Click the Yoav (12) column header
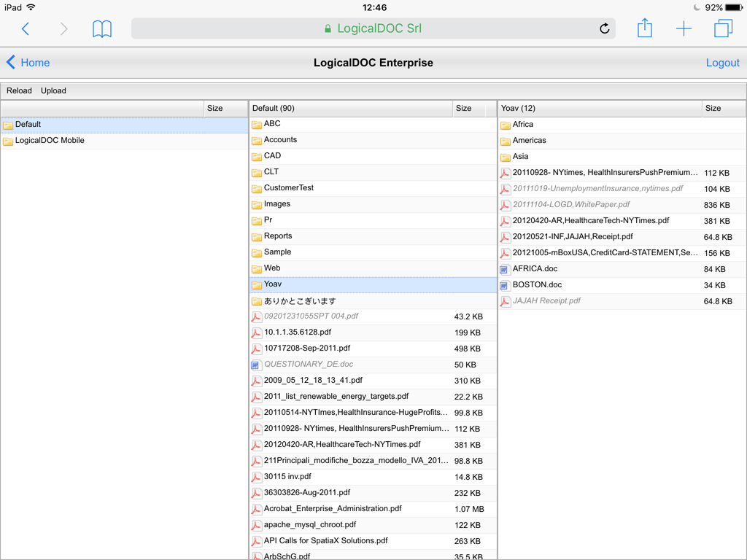The height and width of the screenshot is (560, 747). point(600,109)
